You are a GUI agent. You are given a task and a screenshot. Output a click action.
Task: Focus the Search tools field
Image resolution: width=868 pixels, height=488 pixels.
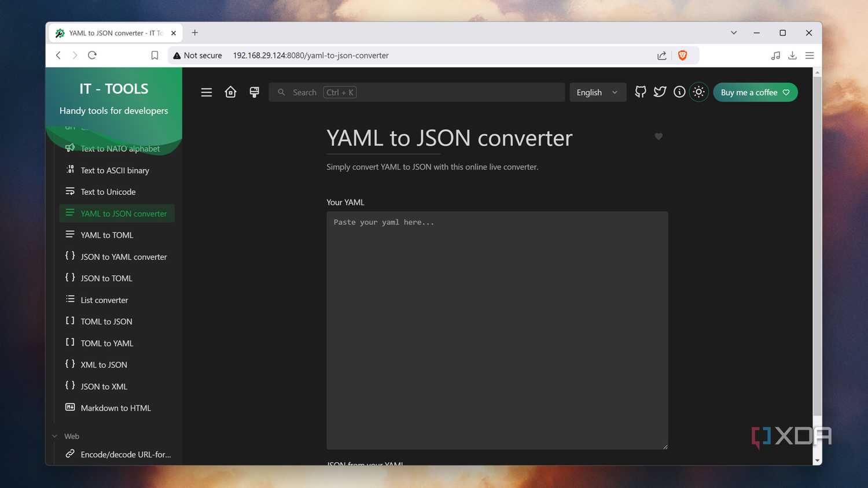(x=417, y=93)
